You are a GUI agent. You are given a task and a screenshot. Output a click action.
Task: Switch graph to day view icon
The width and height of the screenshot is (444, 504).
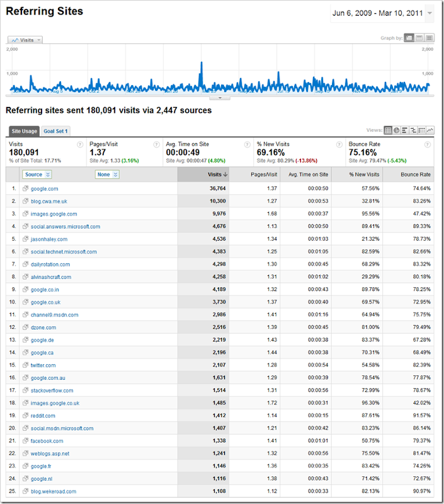(x=409, y=38)
